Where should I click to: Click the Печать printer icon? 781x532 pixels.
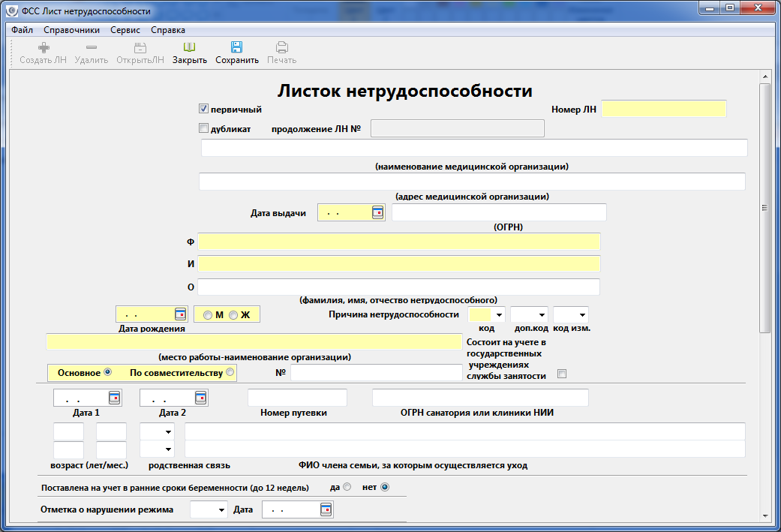tap(282, 47)
